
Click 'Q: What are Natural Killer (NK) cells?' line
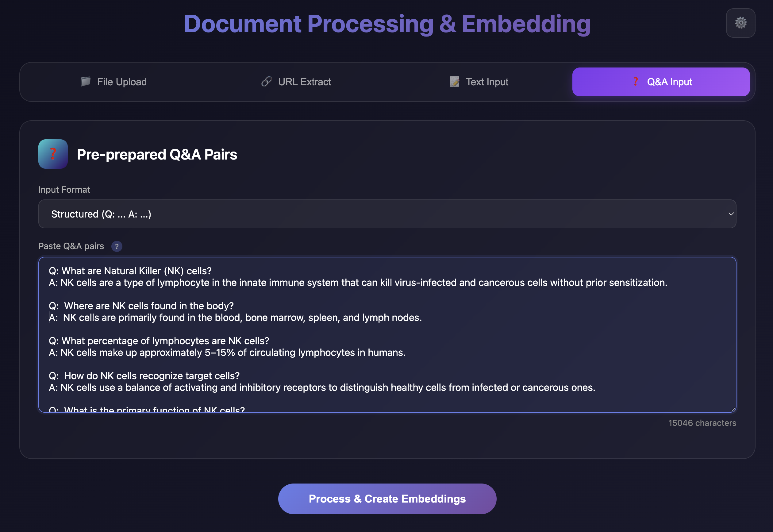(x=130, y=271)
